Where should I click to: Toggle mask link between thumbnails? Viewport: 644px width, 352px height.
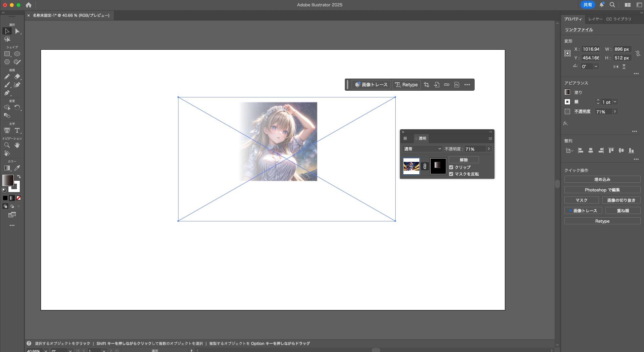[x=425, y=166]
